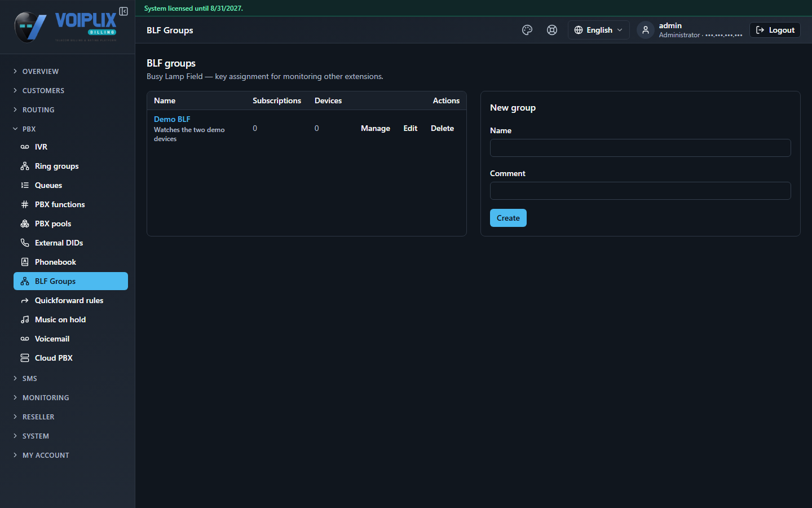Screen dimensions: 812x508
Task: Open External DIDs menu item
Action: (70, 243)
